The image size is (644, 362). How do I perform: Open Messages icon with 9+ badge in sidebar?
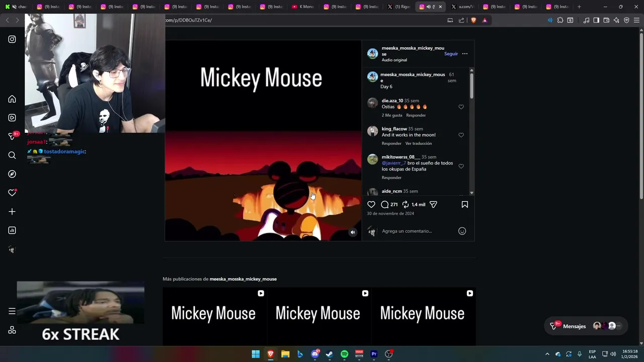coord(12,136)
